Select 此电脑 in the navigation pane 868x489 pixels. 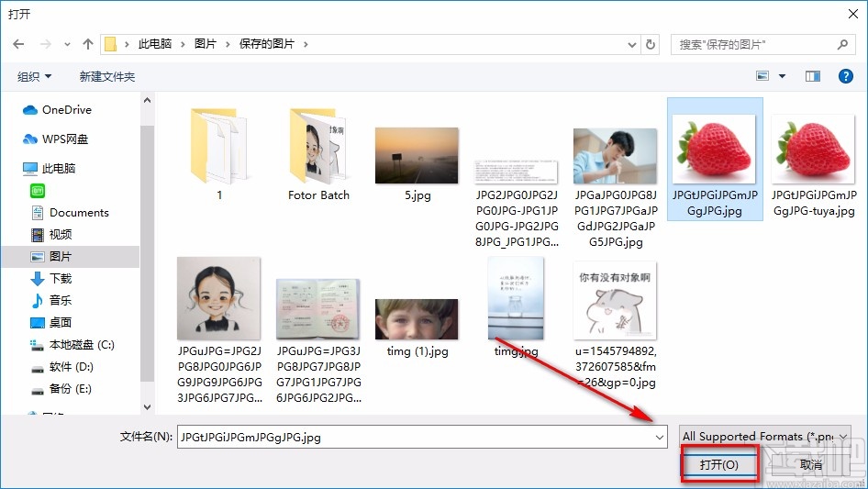[x=49, y=169]
